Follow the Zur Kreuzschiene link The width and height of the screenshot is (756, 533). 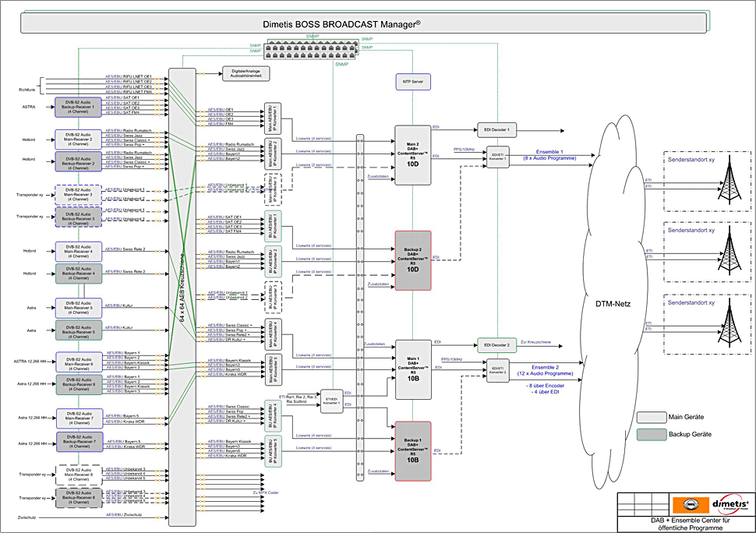[534, 344]
